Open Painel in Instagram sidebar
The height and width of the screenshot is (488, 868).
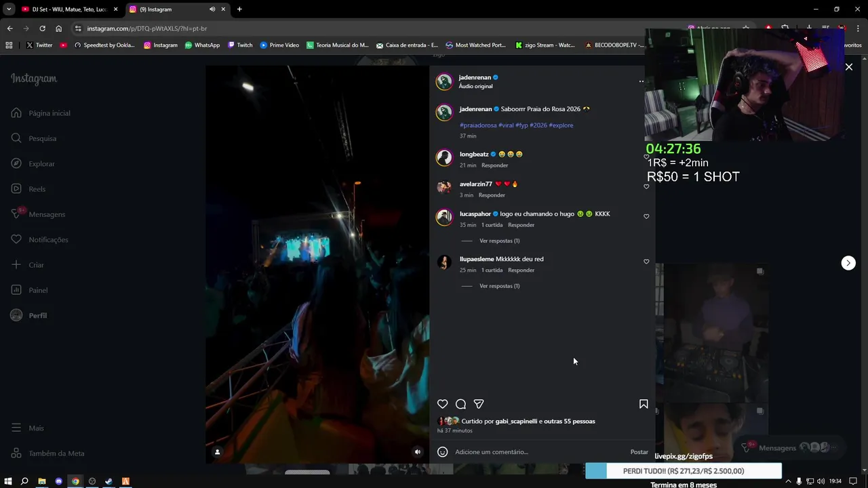pos(31,290)
